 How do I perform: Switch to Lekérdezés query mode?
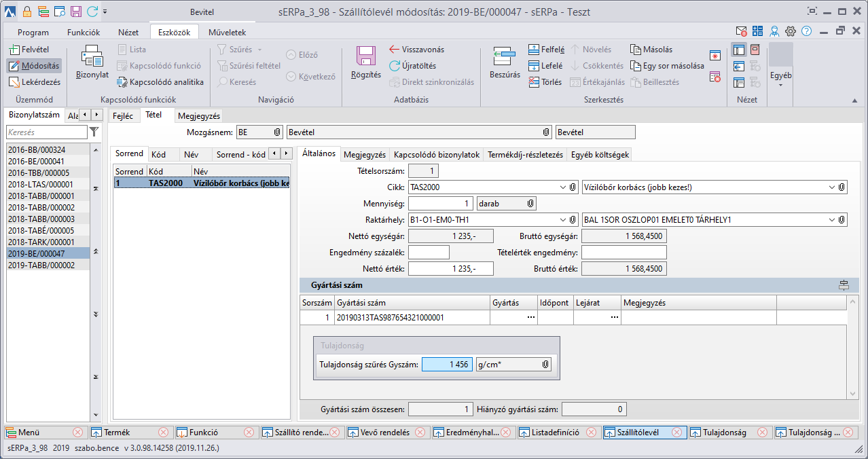click(x=34, y=82)
